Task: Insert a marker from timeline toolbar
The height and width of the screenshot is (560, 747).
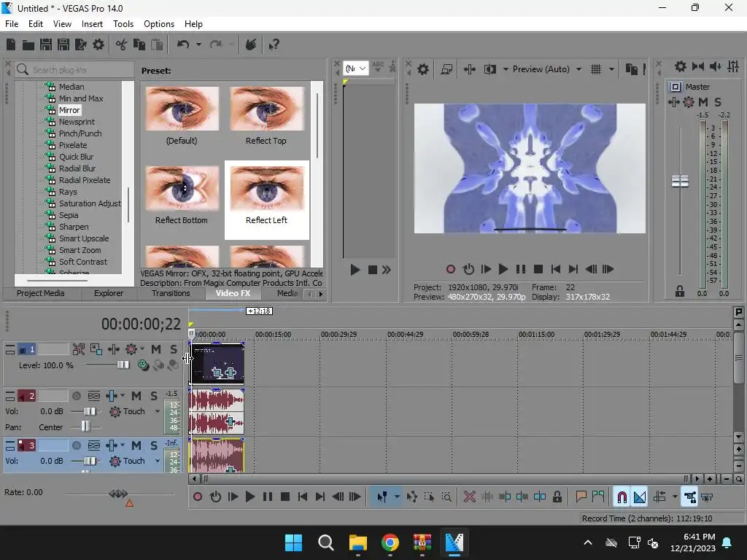Action: click(x=581, y=497)
